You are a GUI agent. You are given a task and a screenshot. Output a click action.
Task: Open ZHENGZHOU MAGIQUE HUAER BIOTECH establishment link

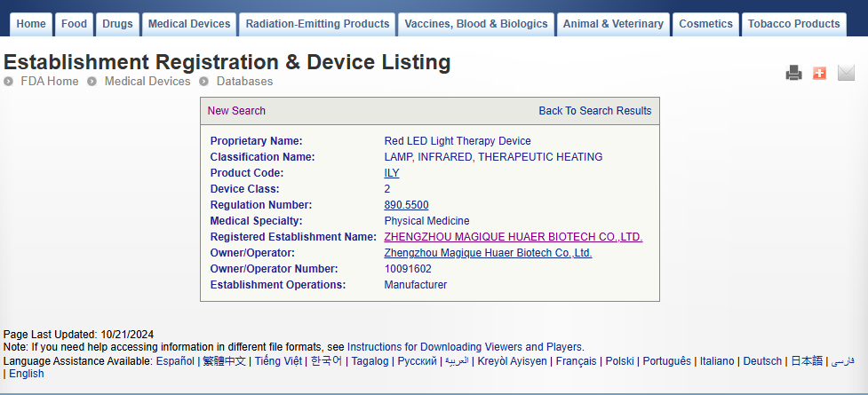pos(513,237)
